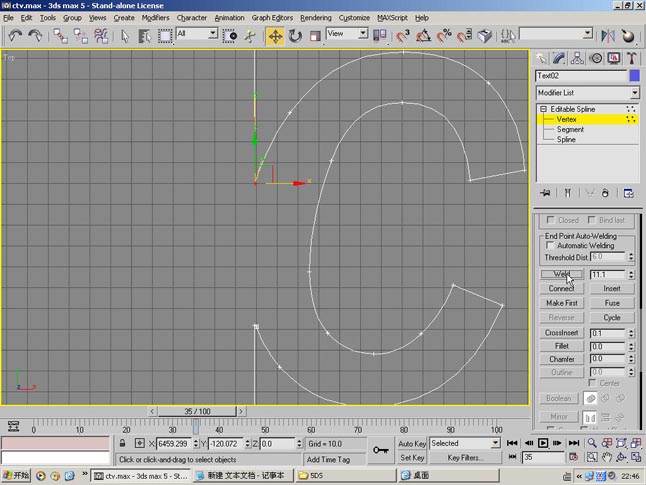This screenshot has width=646, height=485.
Task: Click the Weld button
Action: [561, 274]
